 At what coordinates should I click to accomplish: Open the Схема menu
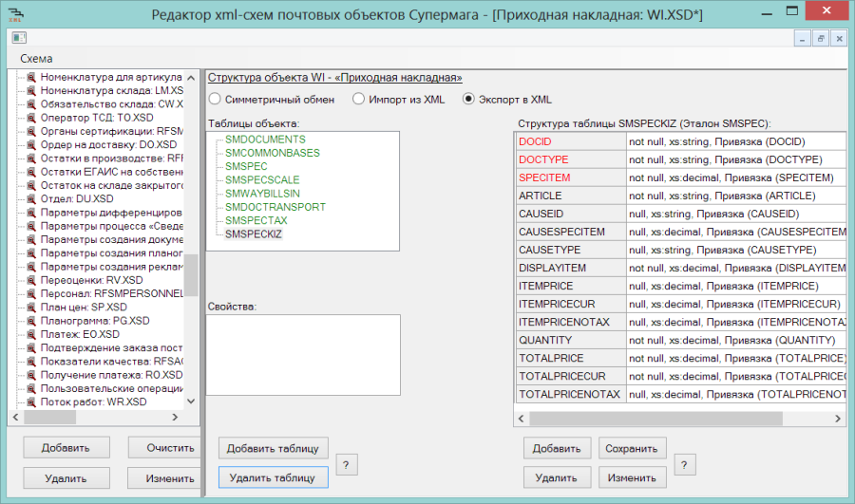(36, 58)
